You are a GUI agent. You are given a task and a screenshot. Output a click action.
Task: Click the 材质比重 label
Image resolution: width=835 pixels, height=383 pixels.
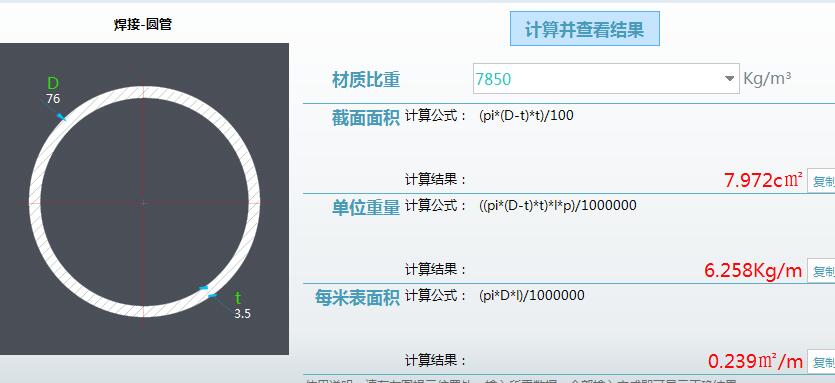(366, 80)
